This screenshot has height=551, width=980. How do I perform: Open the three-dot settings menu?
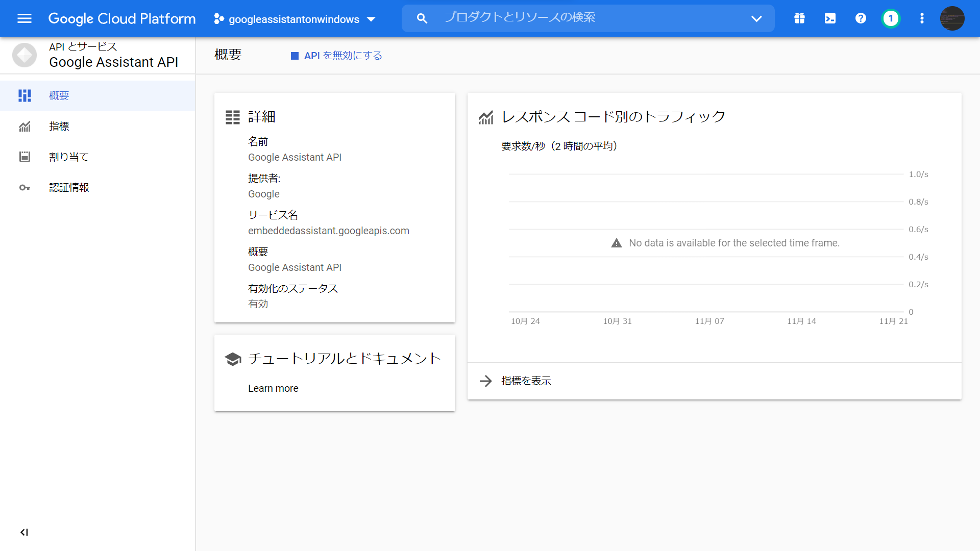(922, 19)
